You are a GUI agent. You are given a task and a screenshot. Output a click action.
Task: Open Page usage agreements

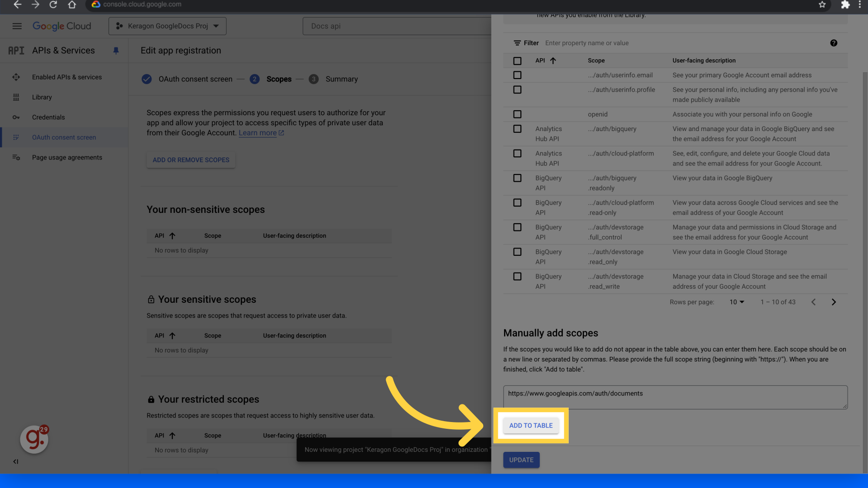click(x=67, y=157)
